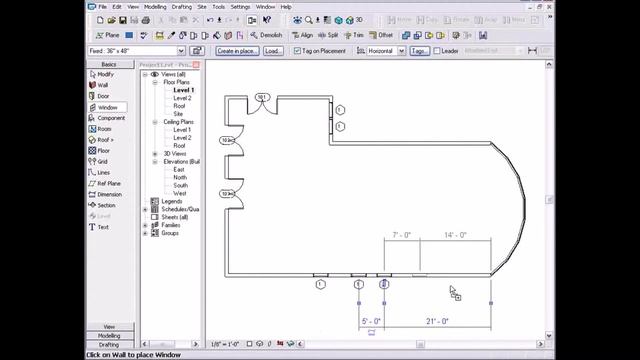640x360 pixels.
Task: Open the Tools menu
Action: pyautogui.click(x=218, y=7)
